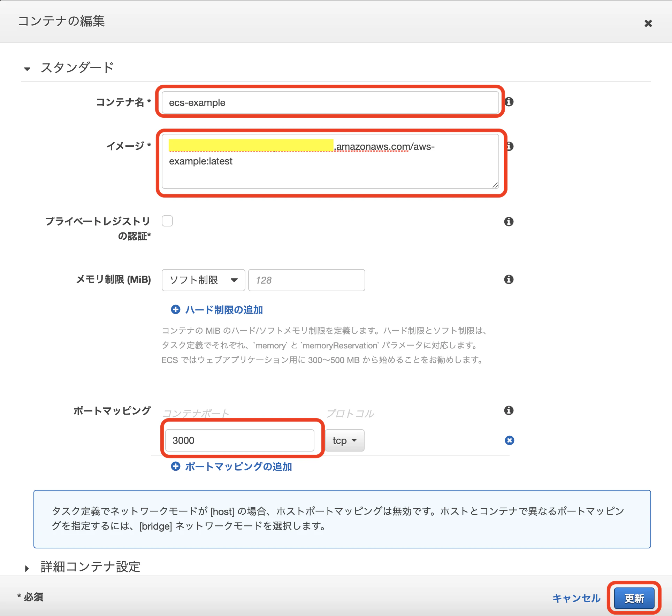Click ハード制限の追加 link
This screenshot has width=672, height=616.
(x=224, y=310)
